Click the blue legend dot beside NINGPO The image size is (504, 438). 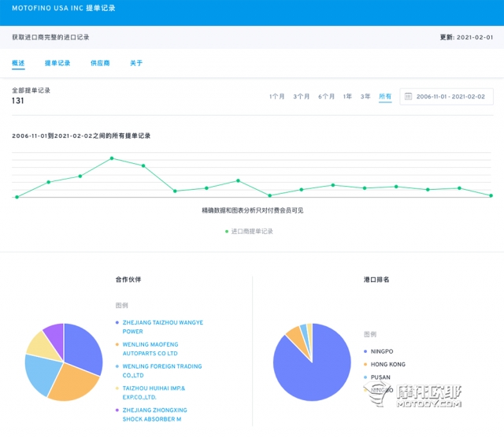pos(365,351)
